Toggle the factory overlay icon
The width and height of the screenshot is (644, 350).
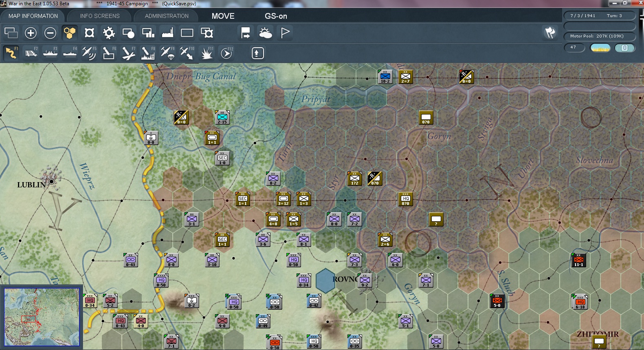point(167,33)
